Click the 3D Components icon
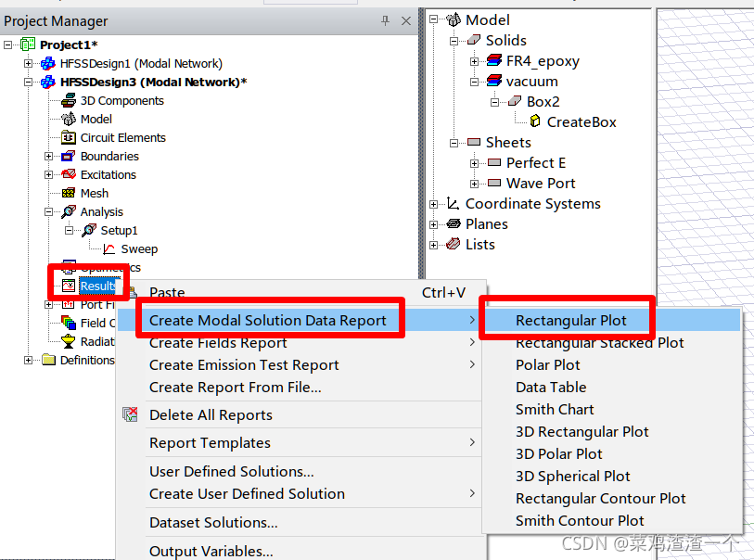The width and height of the screenshot is (754, 560). (x=69, y=100)
